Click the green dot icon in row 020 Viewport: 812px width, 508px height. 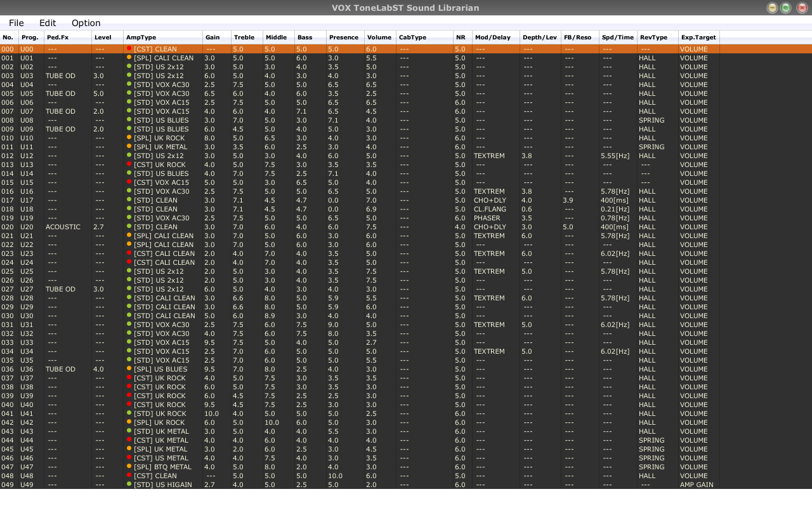(129, 226)
